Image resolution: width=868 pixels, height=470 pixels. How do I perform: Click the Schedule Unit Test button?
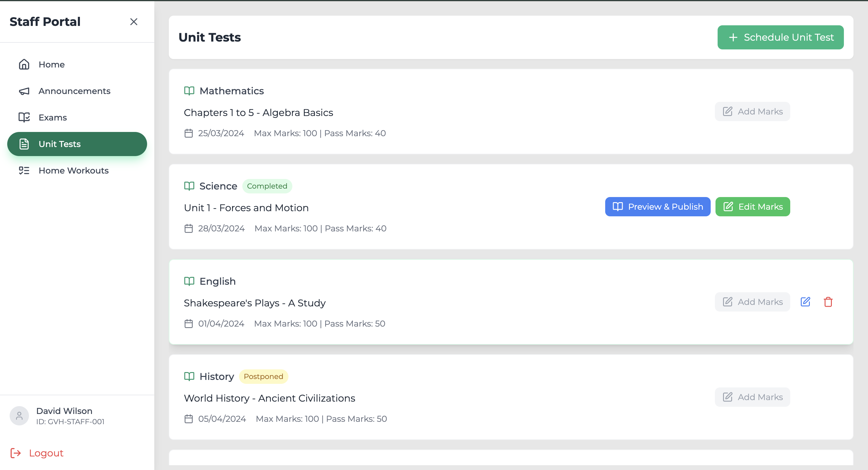[780, 37]
